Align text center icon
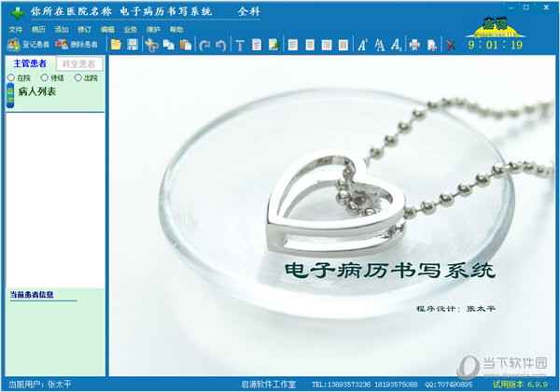Image resolution: width=560 pixels, height=392 pixels. [x=310, y=45]
